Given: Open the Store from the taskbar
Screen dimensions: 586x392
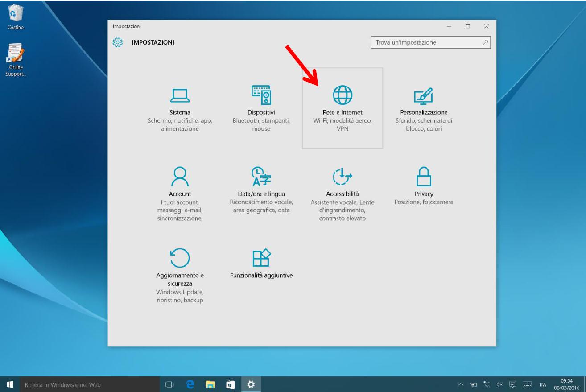Looking at the screenshot, I should coord(231,384).
